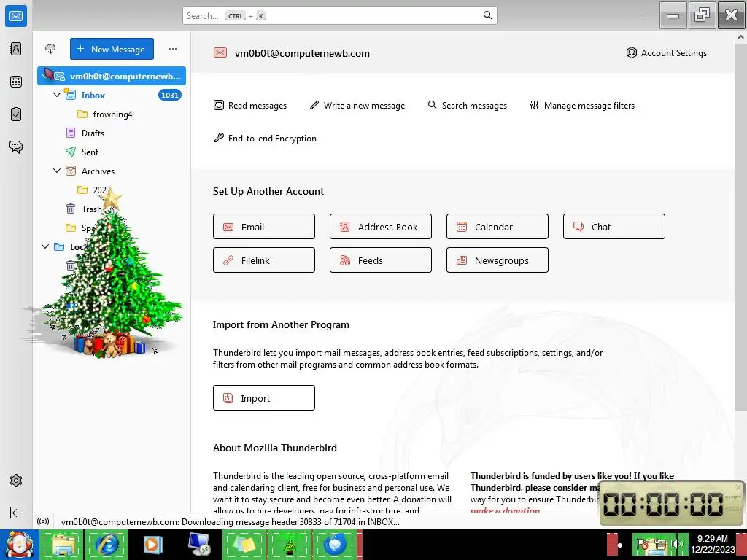Open Windows Explorer from the taskbar
Screen dimensions: 747x560
click(x=63, y=545)
